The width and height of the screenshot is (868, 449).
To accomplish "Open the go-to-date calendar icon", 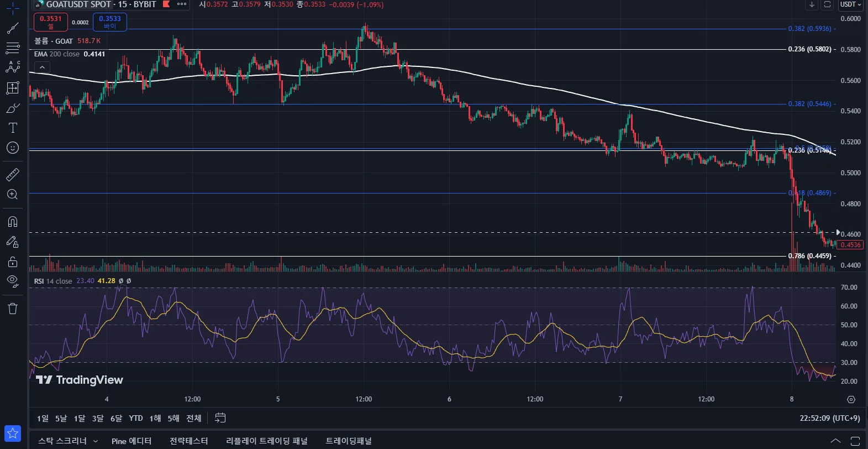I will click(x=220, y=418).
